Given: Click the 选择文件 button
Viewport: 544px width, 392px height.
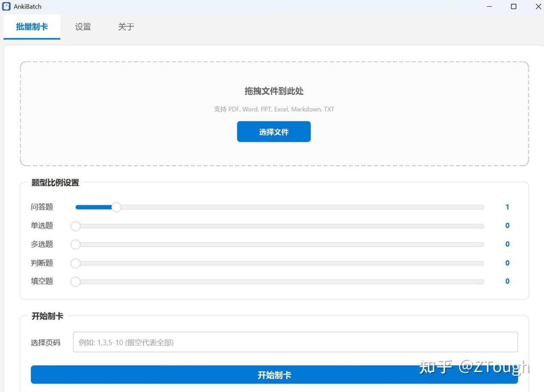Looking at the screenshot, I should tap(274, 132).
